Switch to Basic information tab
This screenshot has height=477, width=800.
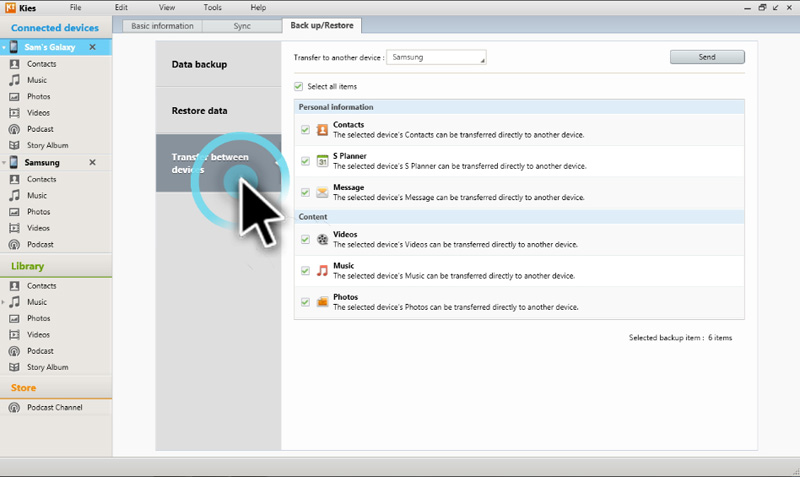tap(162, 26)
